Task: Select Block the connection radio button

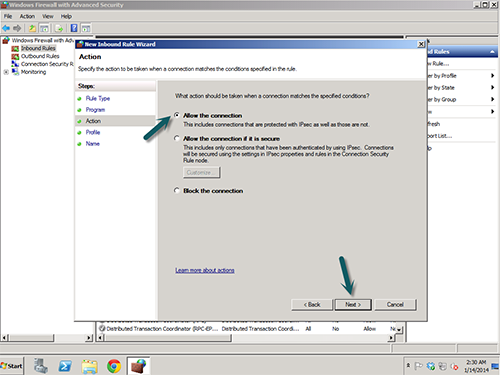Action: point(177,190)
